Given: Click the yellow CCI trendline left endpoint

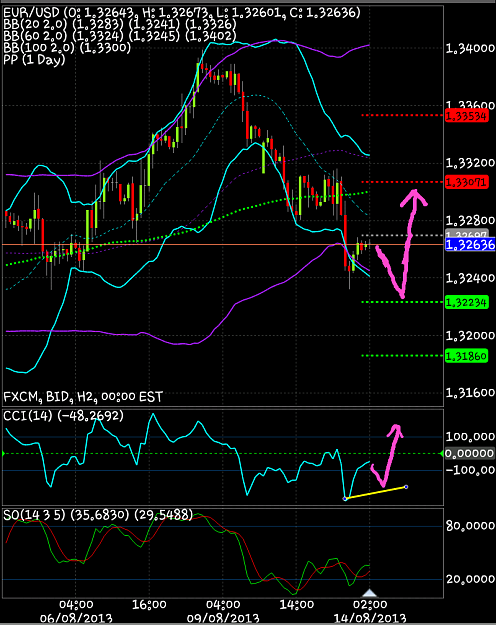Looking at the screenshot, I should [x=345, y=499].
